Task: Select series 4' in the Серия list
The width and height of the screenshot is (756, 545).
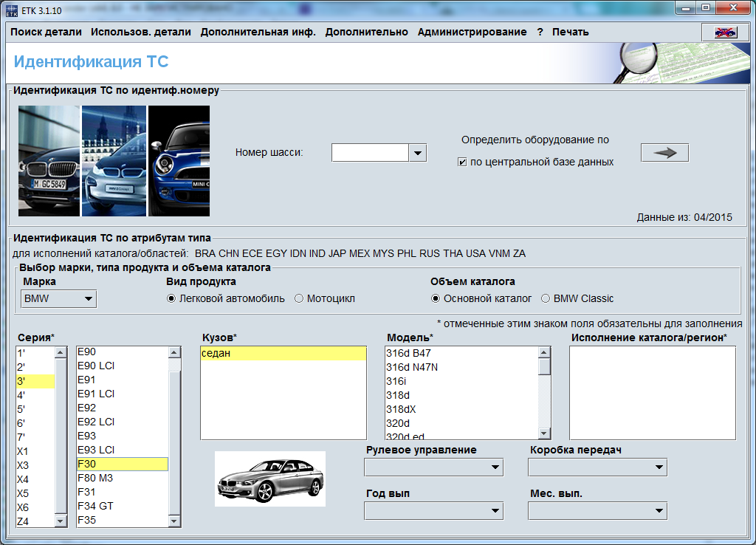Action: click(x=35, y=395)
